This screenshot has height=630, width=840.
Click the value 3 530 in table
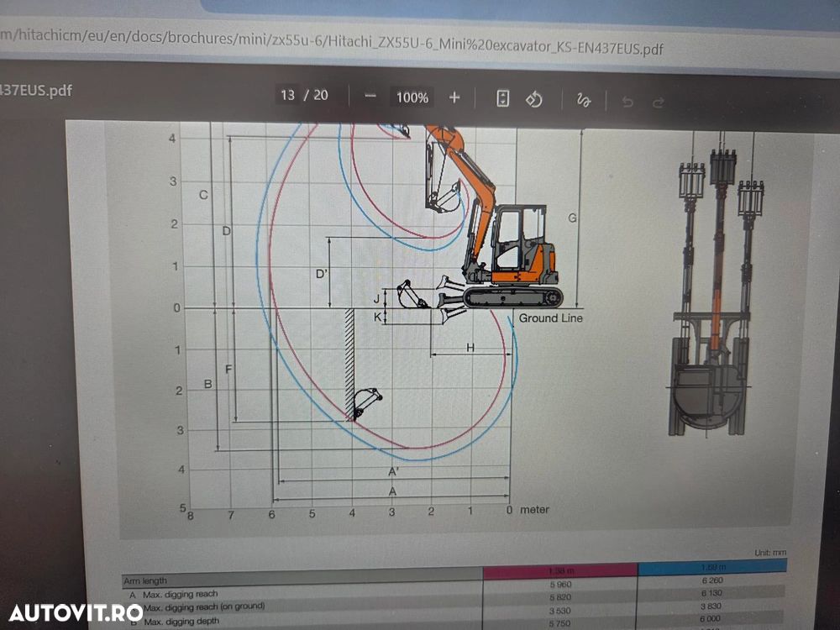(x=559, y=611)
